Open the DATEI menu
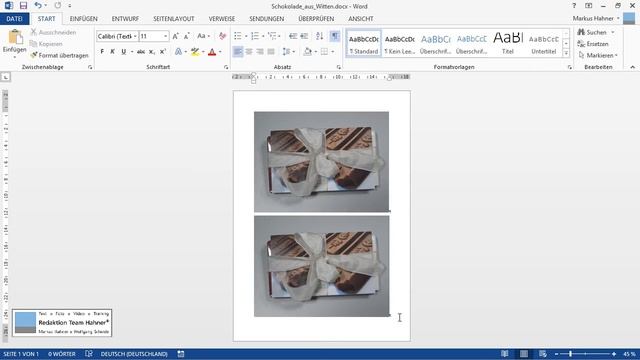Screen dimensions: 640x360 coord(14,19)
